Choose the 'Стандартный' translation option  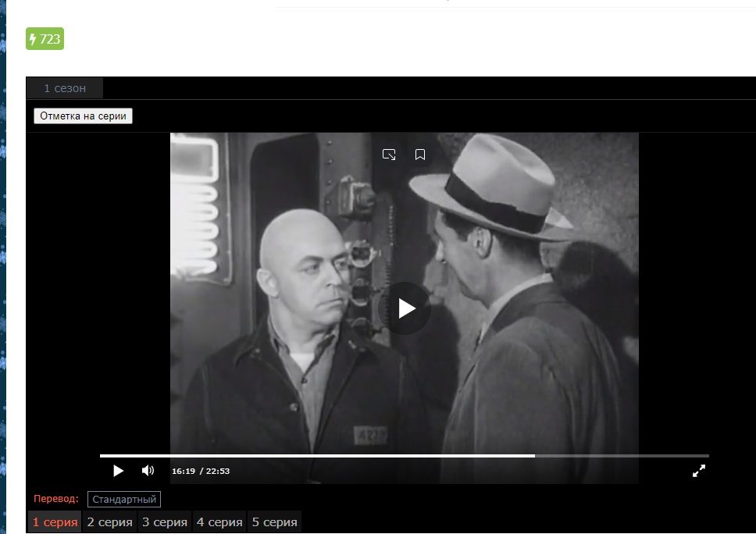pyautogui.click(x=124, y=500)
